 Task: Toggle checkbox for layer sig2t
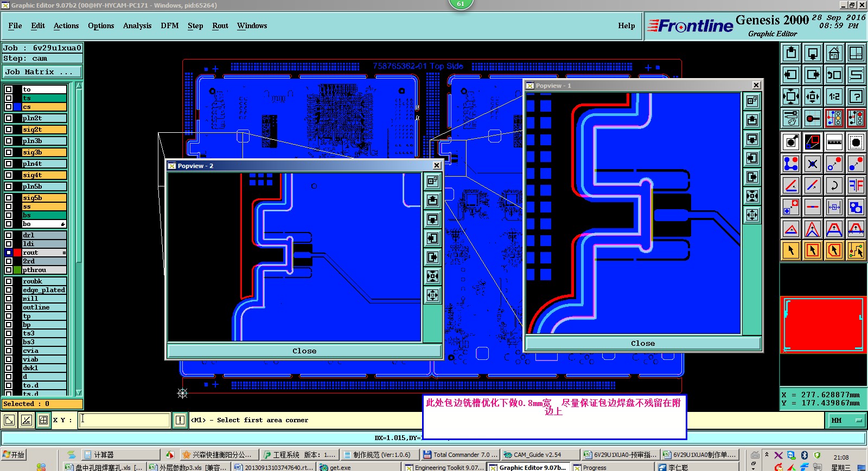pos(9,130)
